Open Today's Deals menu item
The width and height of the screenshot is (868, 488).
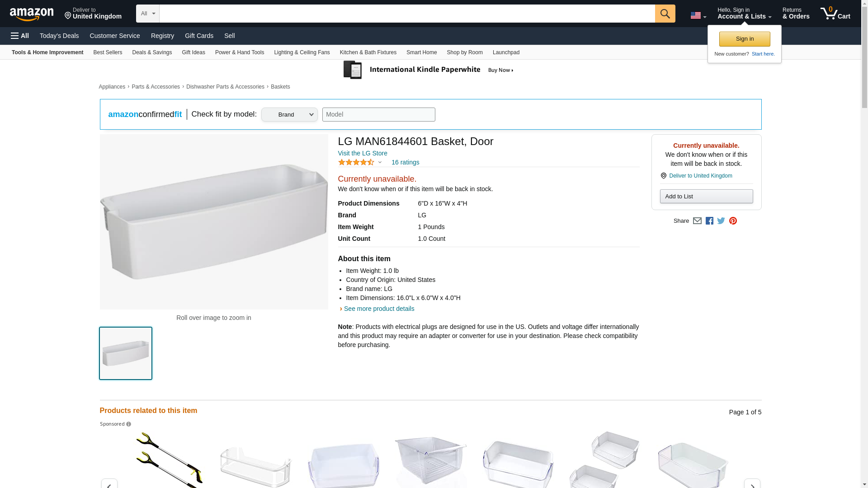coord(59,36)
